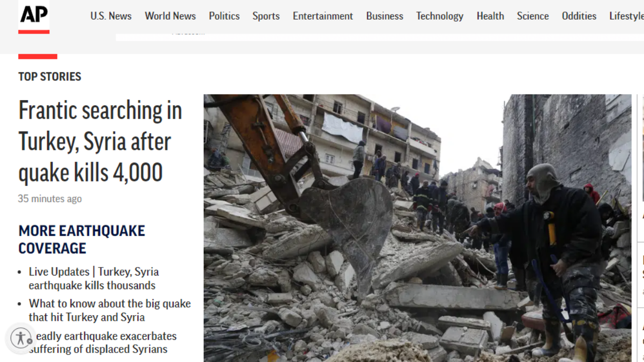The width and height of the screenshot is (644, 362).
Task: Visit the Health section
Action: click(x=491, y=16)
